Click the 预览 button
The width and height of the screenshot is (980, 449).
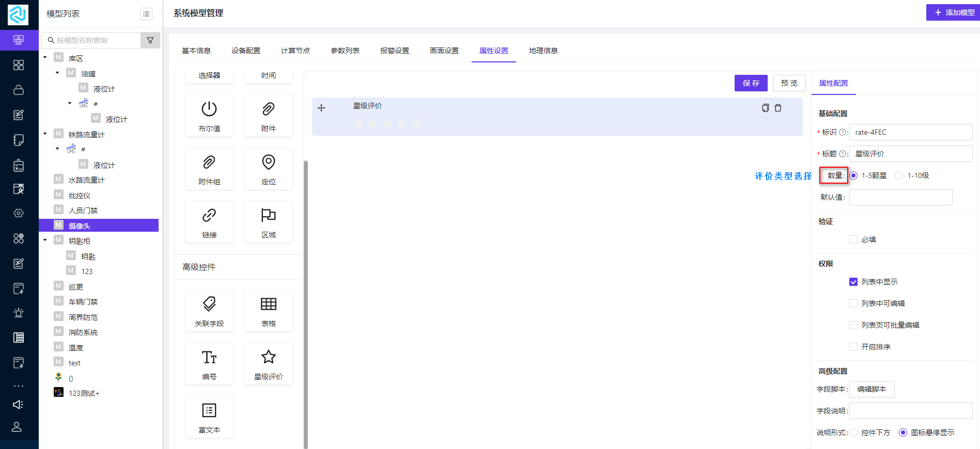pos(789,83)
